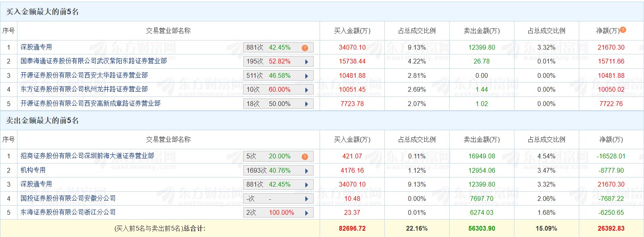Screen dimensions: 644x237
Task: Expand arrow for sell-side 深股通专用 881次 stats
Action: pyautogui.click(x=306, y=185)
